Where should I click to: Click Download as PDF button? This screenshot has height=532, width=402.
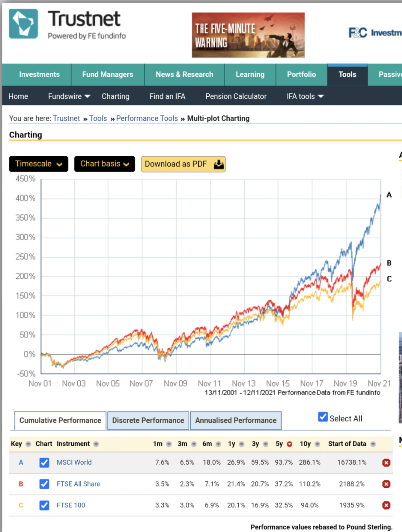[x=183, y=164]
